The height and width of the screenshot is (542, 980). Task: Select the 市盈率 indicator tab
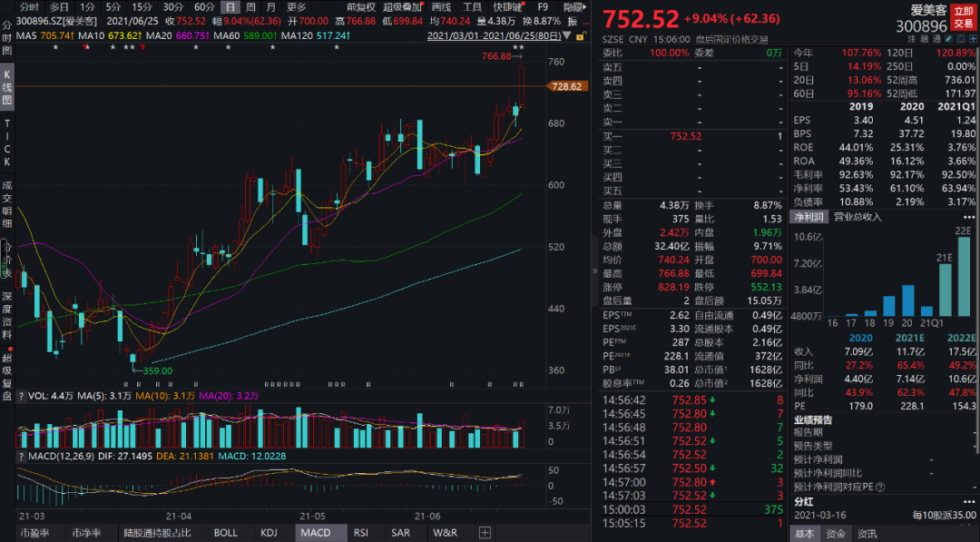coord(35,533)
